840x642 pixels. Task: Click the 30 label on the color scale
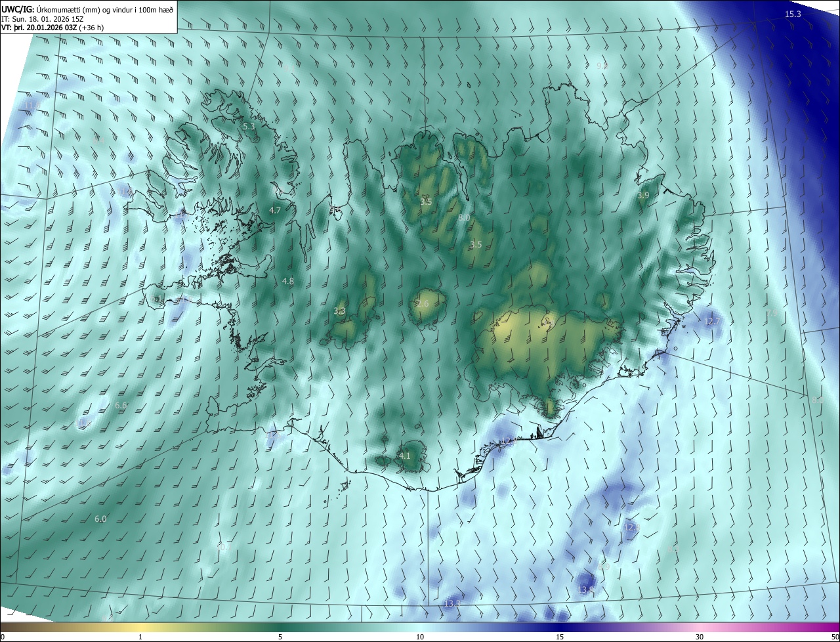700,637
